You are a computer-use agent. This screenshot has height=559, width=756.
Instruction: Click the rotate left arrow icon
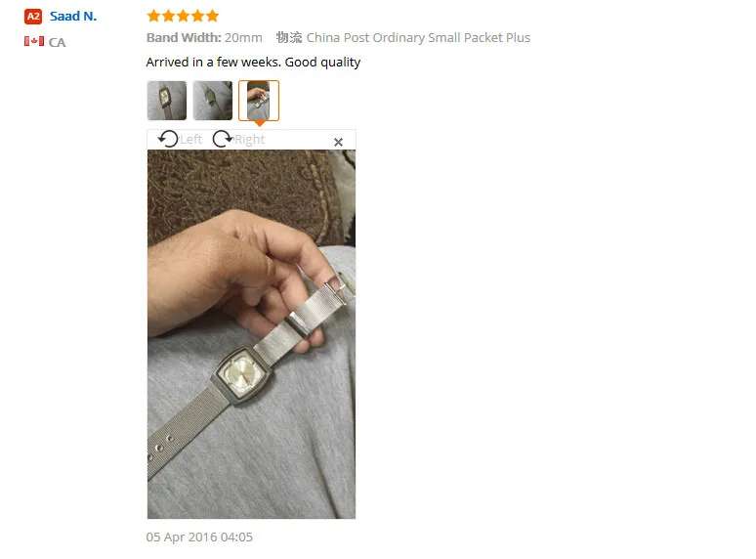pyautogui.click(x=168, y=139)
